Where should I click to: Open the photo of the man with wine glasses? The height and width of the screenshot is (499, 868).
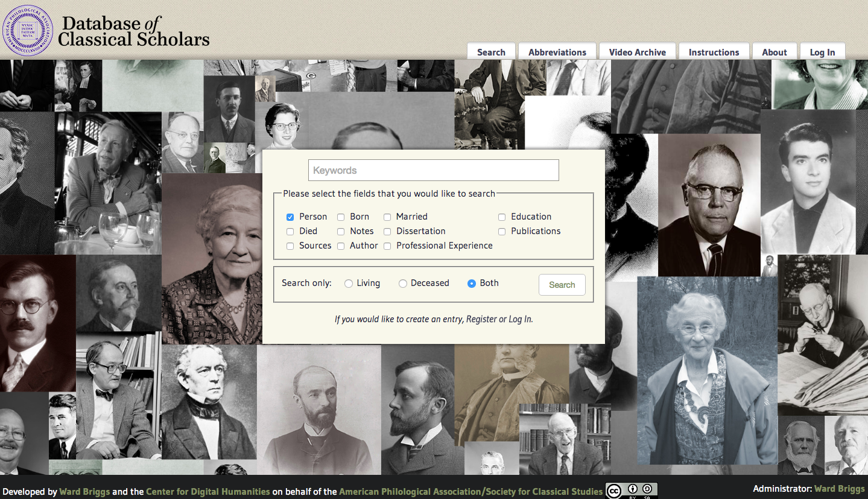point(108,183)
